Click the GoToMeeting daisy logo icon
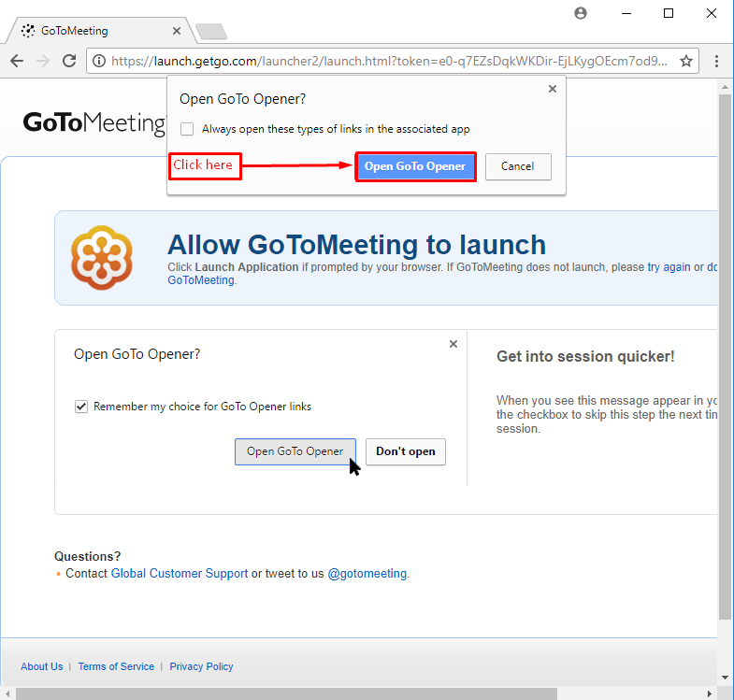 point(102,258)
